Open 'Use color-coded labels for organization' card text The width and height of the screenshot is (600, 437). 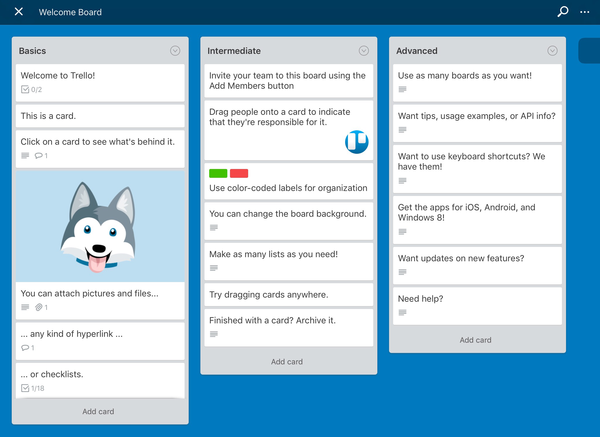pos(288,188)
